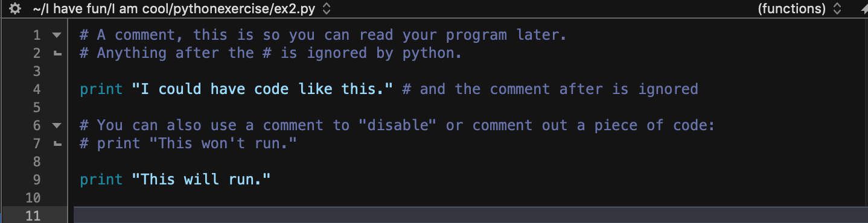
Task: Click fold-end marker beside line 7
Action: (x=57, y=143)
